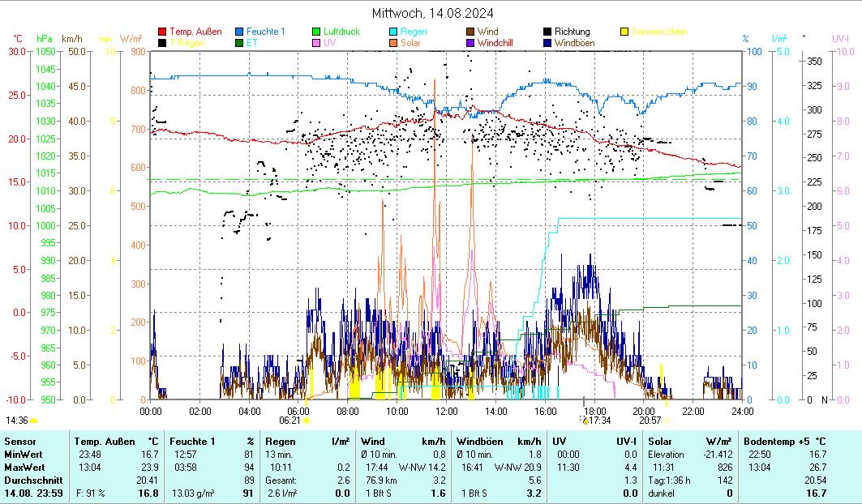Viewport: 862px width, 504px height.
Task: Select the brown Wind legend swatch
Action: 470,32
